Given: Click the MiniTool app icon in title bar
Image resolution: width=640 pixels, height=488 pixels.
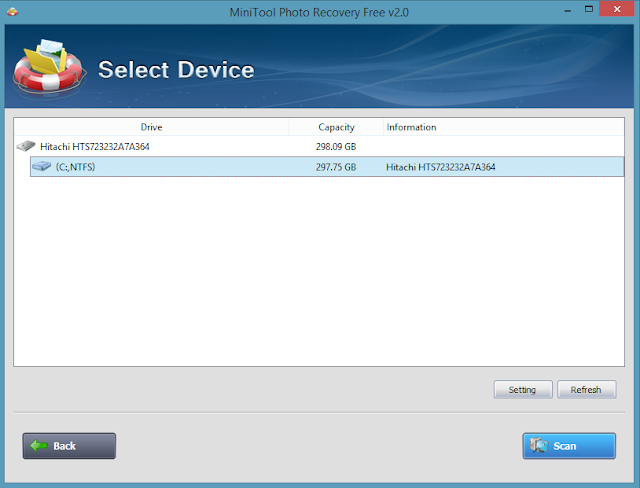Looking at the screenshot, I should coord(12,12).
